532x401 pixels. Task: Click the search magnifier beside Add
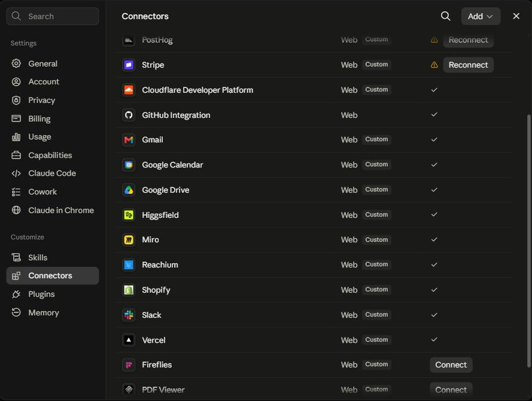pos(445,16)
